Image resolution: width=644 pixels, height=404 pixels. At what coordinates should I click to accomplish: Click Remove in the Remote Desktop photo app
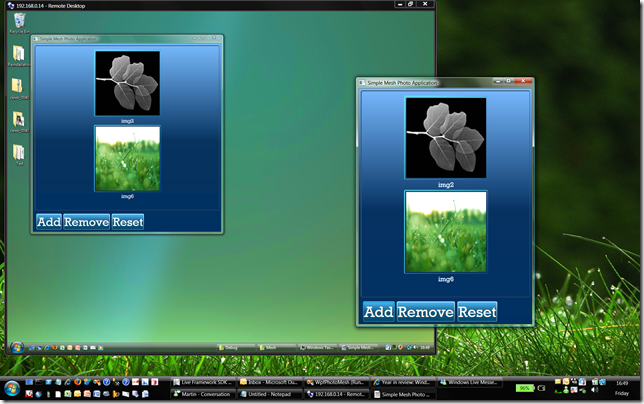point(86,222)
